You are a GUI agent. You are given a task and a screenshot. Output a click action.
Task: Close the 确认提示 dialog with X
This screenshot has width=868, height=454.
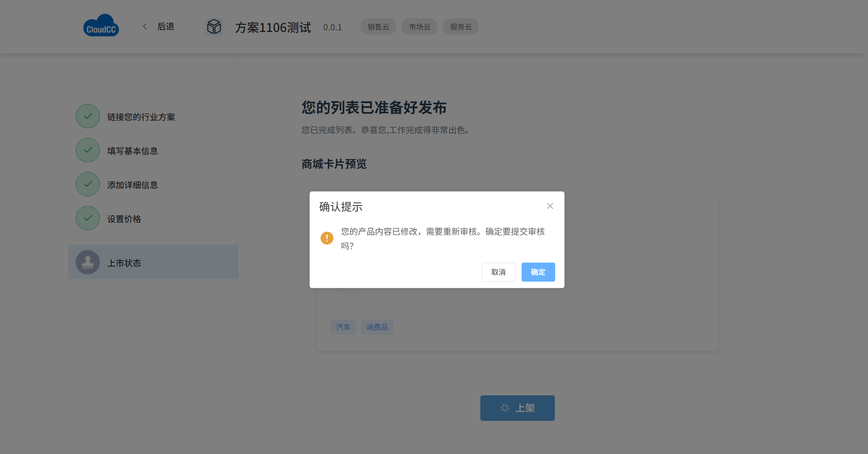(x=550, y=206)
